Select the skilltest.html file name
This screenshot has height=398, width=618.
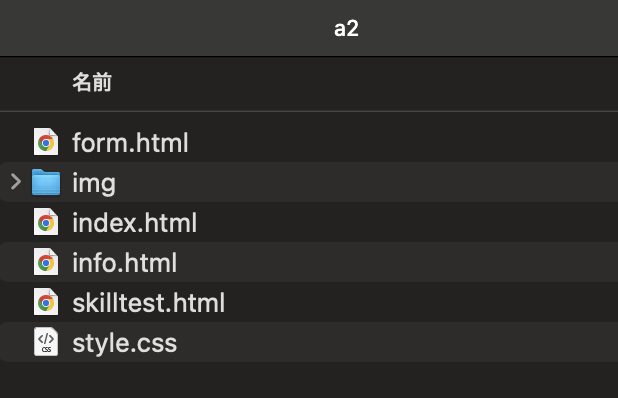click(149, 303)
